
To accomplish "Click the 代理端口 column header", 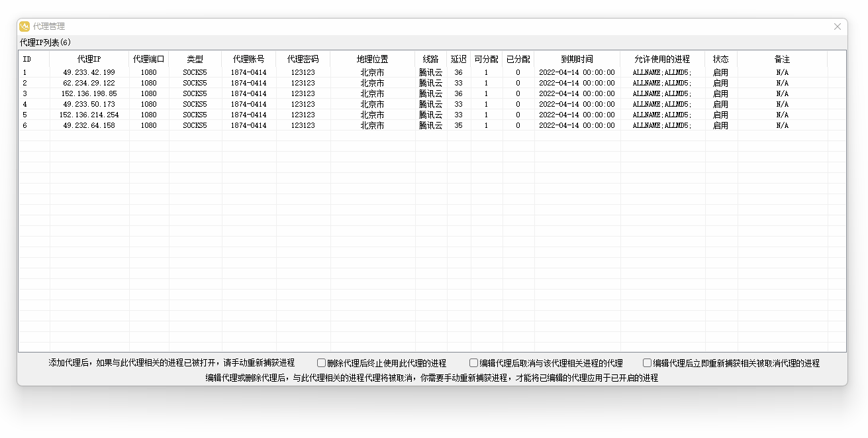I will (x=149, y=59).
